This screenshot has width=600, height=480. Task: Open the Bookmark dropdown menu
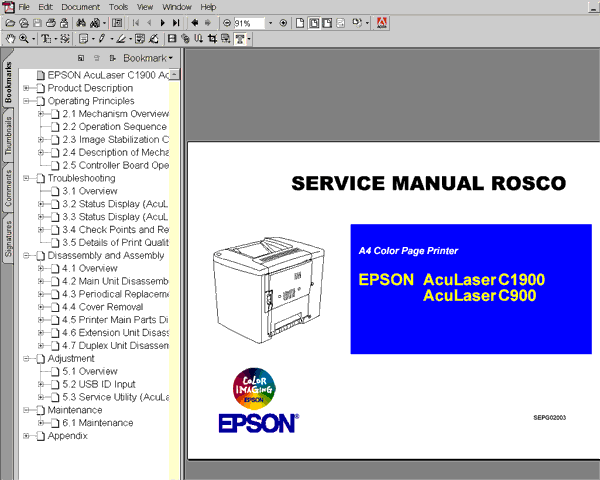tap(148, 58)
